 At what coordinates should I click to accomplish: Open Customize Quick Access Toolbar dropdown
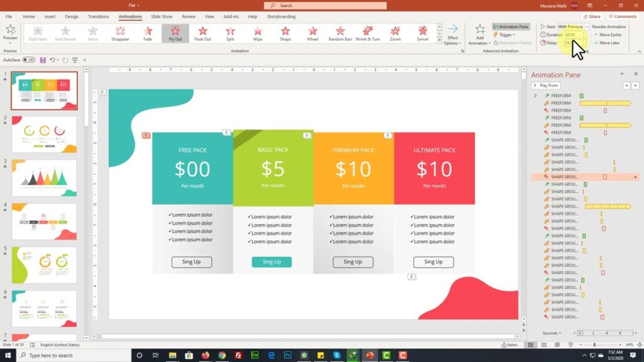pos(85,60)
